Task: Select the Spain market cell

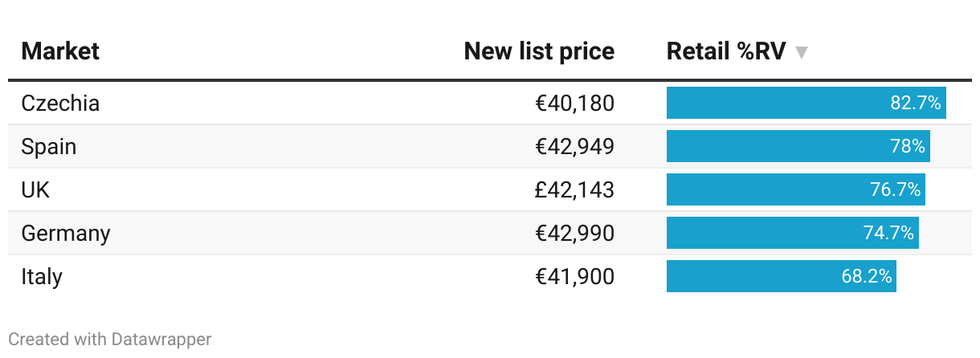Action: (x=49, y=147)
